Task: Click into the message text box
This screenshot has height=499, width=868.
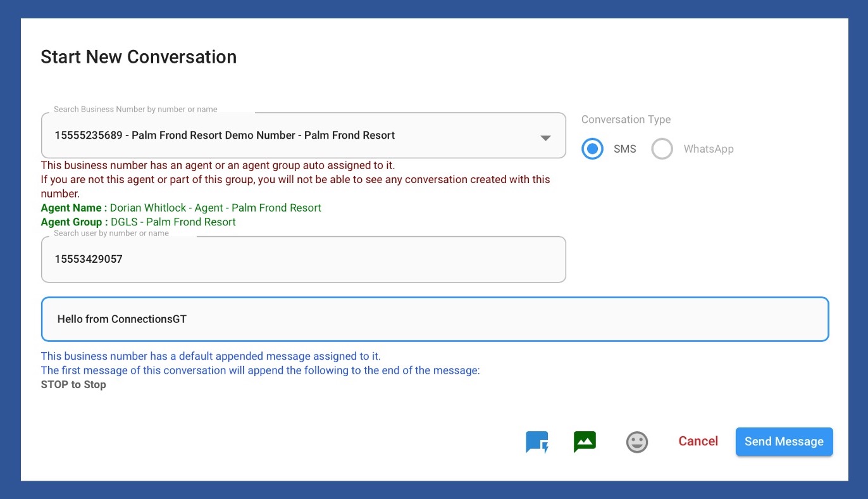Action: (x=435, y=319)
